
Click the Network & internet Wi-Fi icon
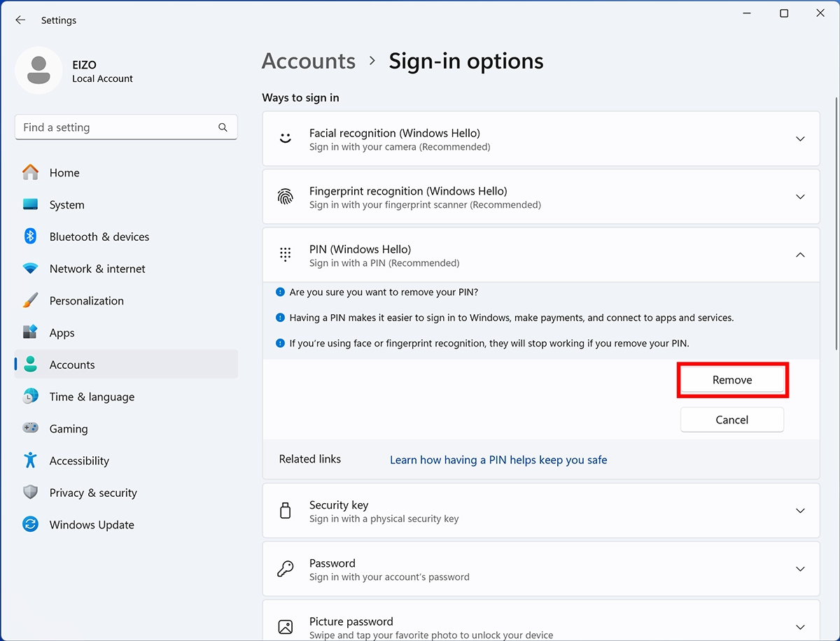(30, 269)
